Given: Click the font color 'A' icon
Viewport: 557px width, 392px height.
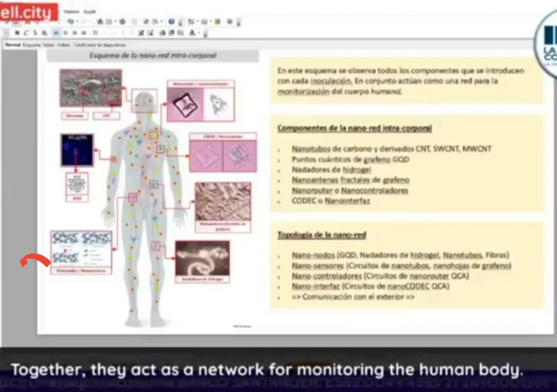Looking at the screenshot, I should (x=192, y=33).
